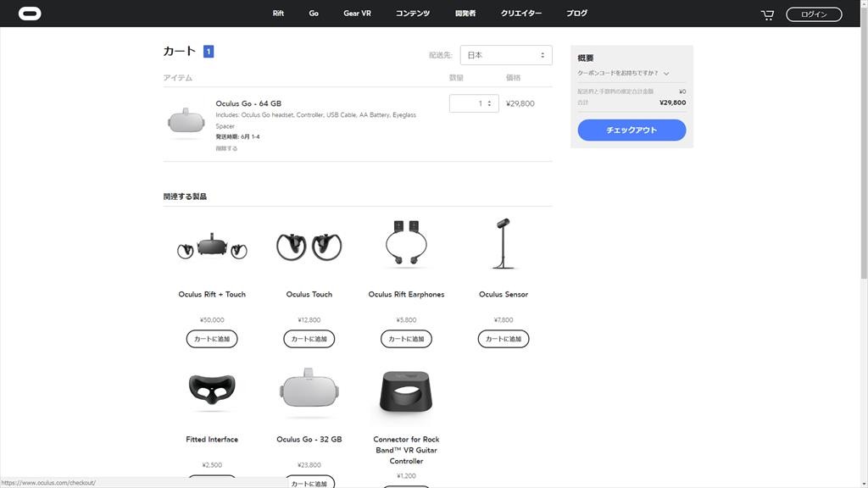
Task: Open the 配送先 country dropdown
Action: tap(506, 55)
